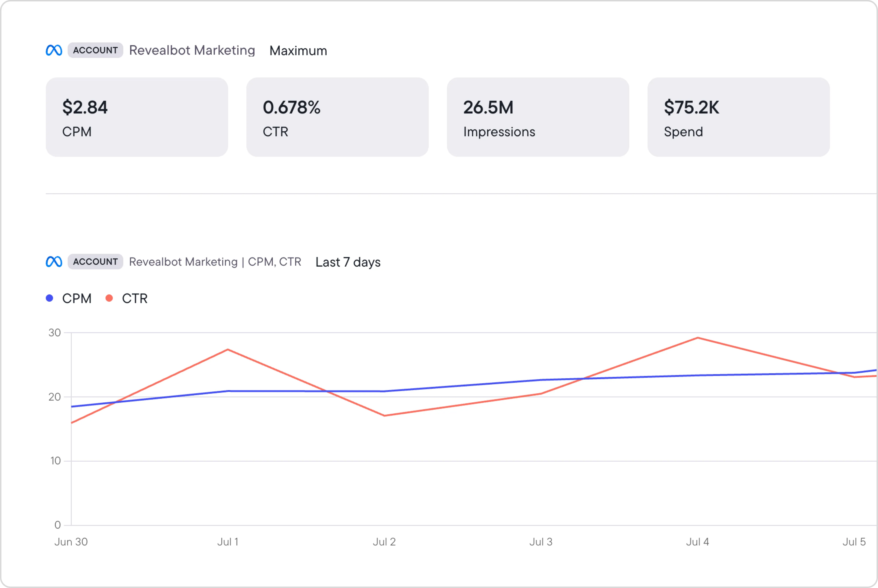Click the blue CPM legend dot
The image size is (878, 588).
pos(50,298)
